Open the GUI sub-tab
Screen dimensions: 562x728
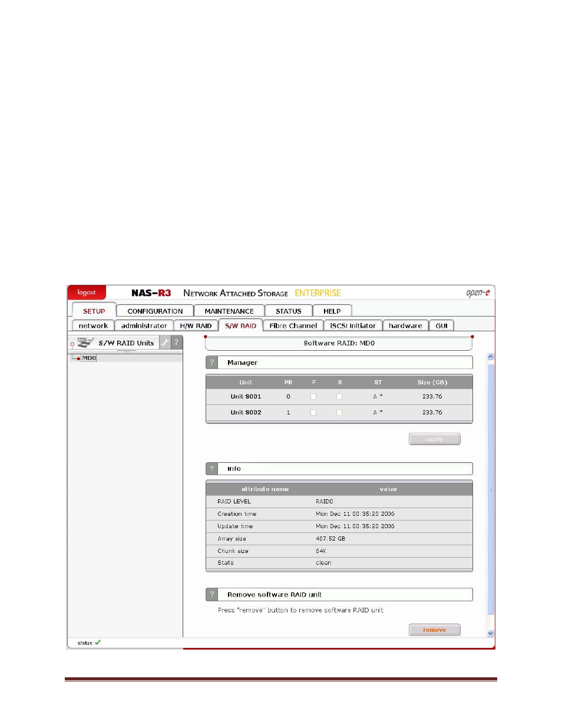coord(442,325)
